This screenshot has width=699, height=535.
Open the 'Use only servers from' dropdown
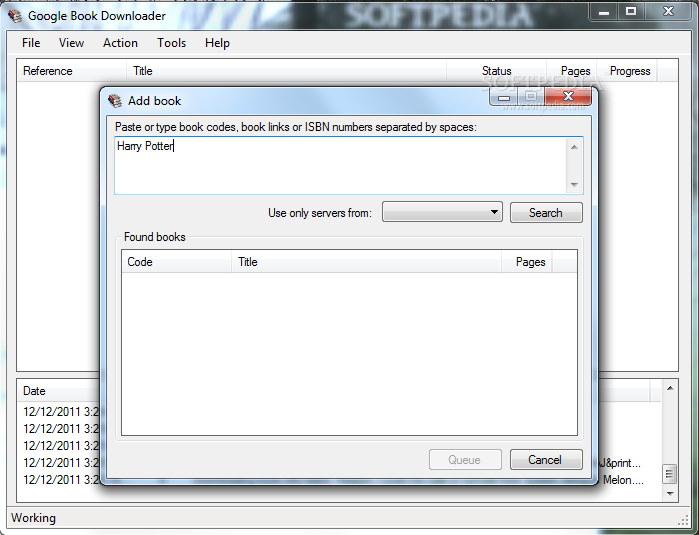[x=442, y=212]
